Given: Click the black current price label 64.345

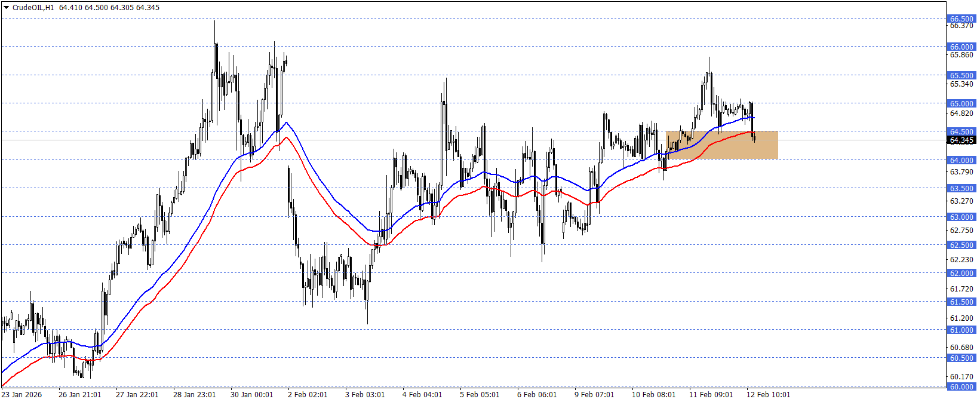Looking at the screenshot, I should coord(961,140).
